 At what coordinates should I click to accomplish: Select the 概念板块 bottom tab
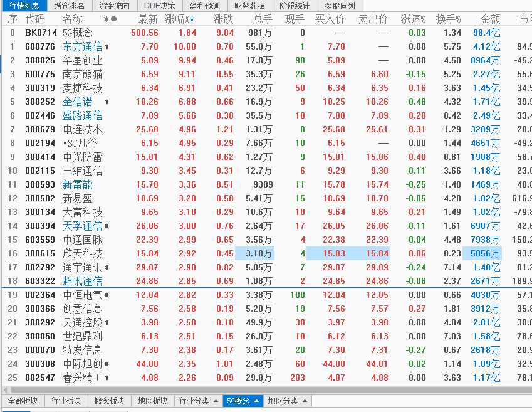coord(109,401)
